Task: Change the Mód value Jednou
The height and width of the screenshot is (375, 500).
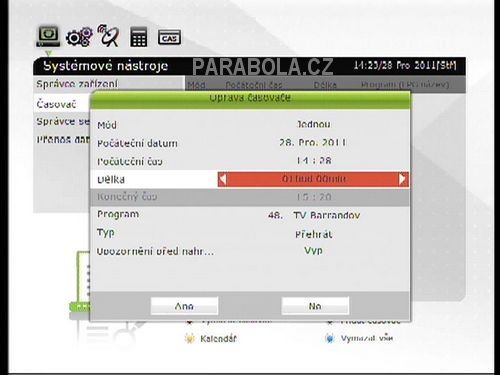Action: pyautogui.click(x=314, y=125)
